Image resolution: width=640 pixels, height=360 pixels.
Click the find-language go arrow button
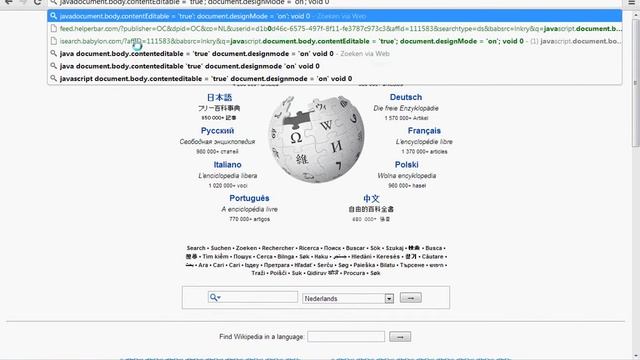(x=400, y=337)
